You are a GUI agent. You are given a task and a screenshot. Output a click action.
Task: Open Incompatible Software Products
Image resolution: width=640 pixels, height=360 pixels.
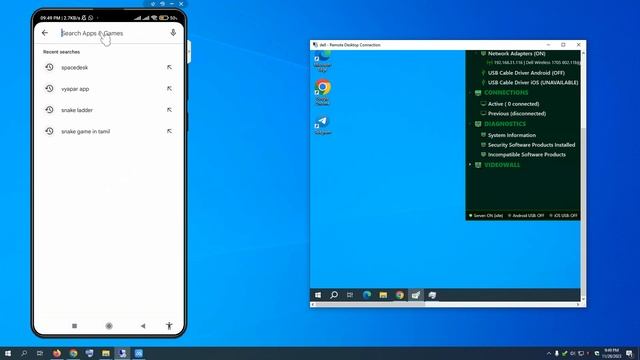tap(527, 155)
